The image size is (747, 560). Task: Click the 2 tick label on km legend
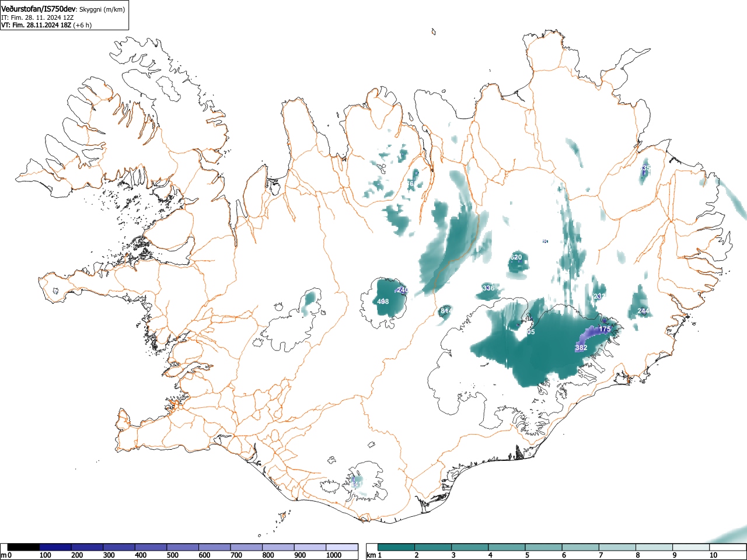click(x=416, y=555)
